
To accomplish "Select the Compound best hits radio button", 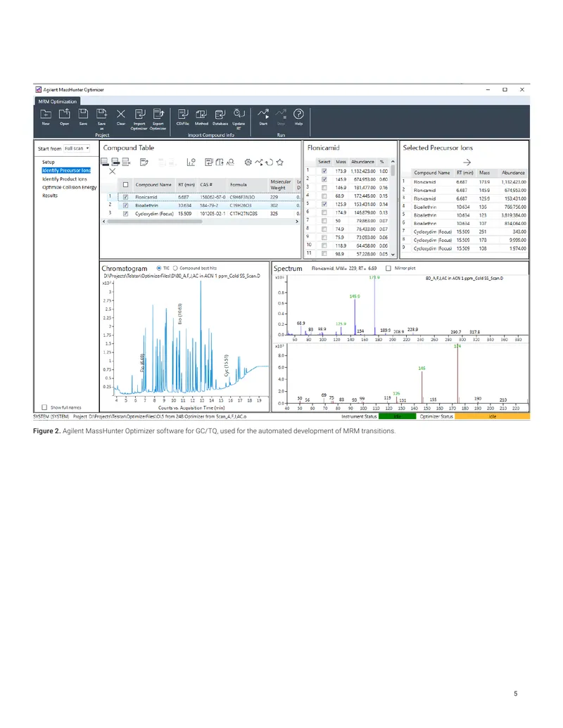I will point(175,269).
